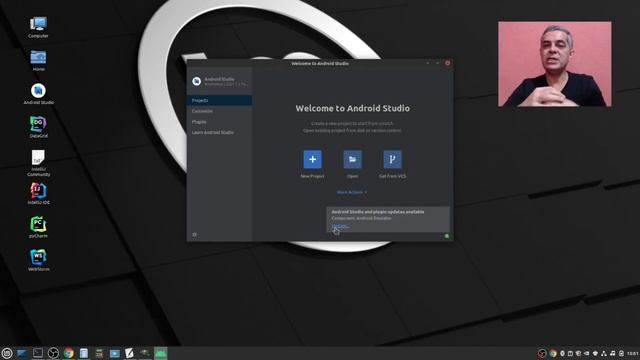Click the OBS Studio taskbar icon
This screenshot has width=640, height=360.
click(x=53, y=353)
